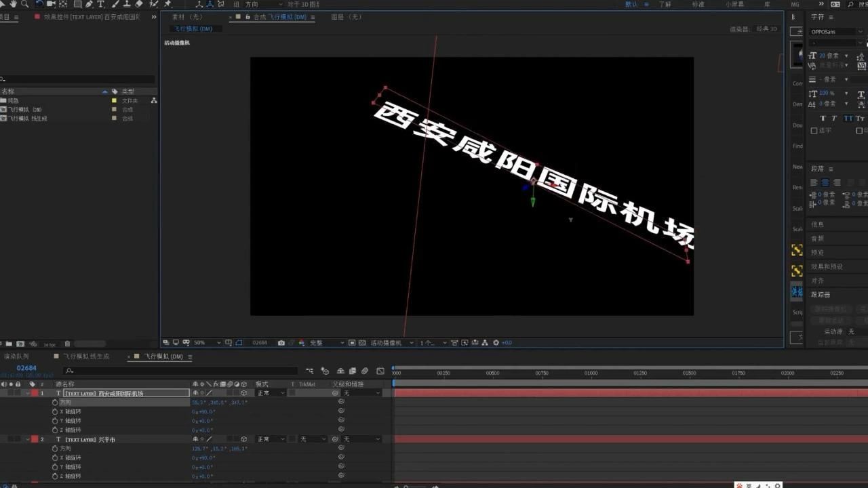The height and width of the screenshot is (488, 868).
Task: Select the Rotation tool
Action: tap(39, 4)
